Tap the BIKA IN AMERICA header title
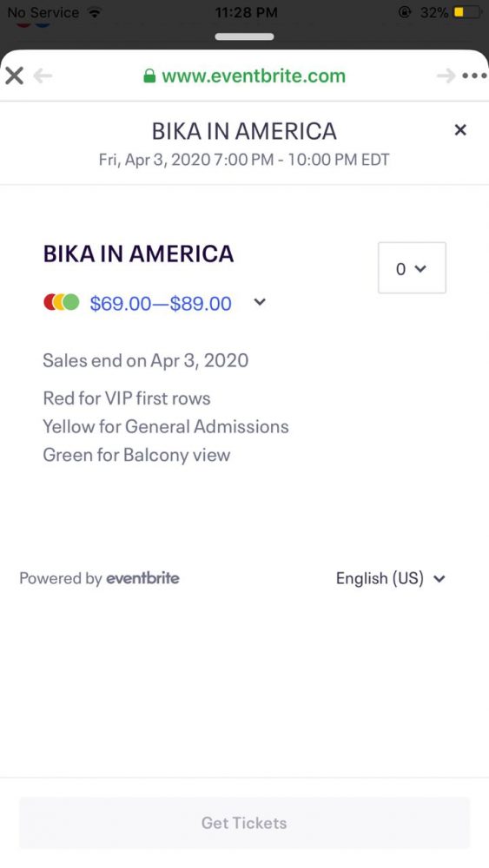The image size is (489, 868). [x=244, y=131]
